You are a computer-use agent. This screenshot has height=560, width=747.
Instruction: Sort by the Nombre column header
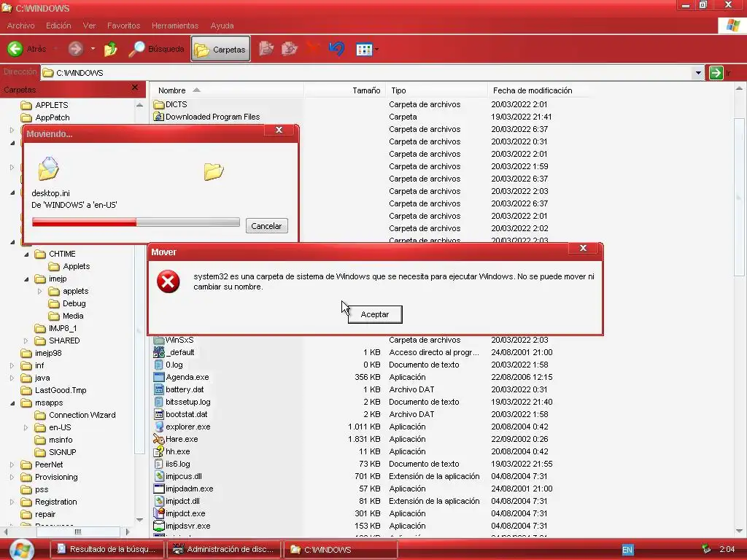227,90
